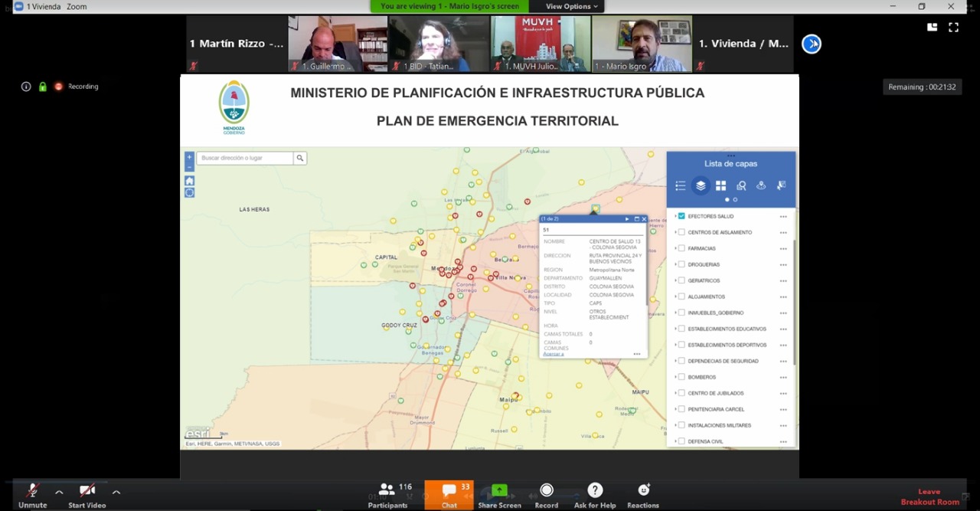The image size is (980, 511).
Task: Enable CENTROS DE AISLAMIENTO layer checkbox
Action: pyautogui.click(x=681, y=232)
